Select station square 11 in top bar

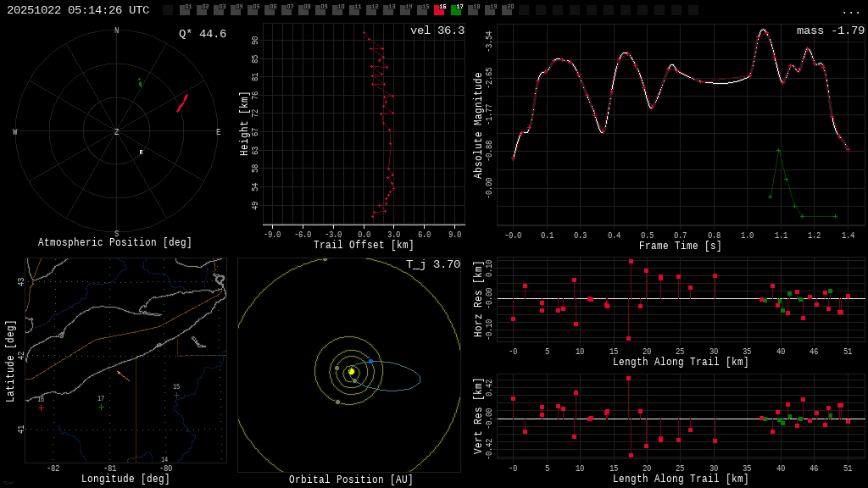(x=354, y=9)
